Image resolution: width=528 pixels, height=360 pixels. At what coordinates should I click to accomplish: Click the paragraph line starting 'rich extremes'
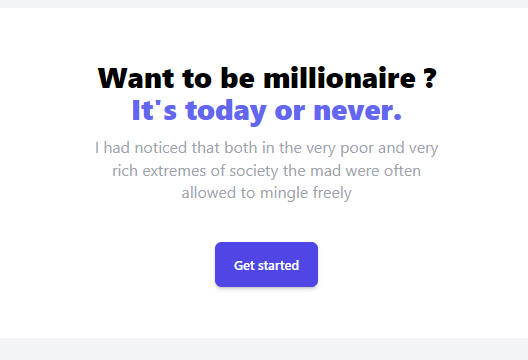266,171
